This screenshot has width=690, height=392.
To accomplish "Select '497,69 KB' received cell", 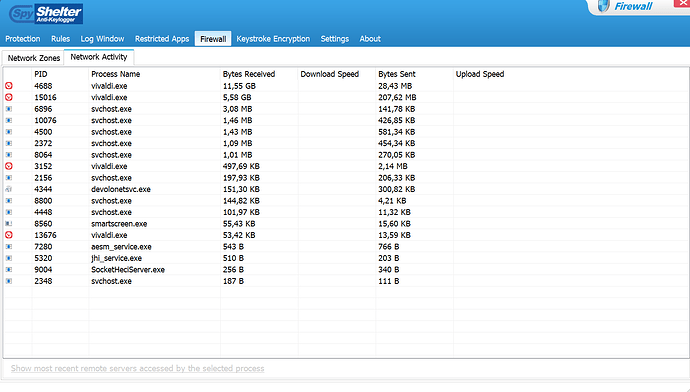I will pyautogui.click(x=241, y=166).
